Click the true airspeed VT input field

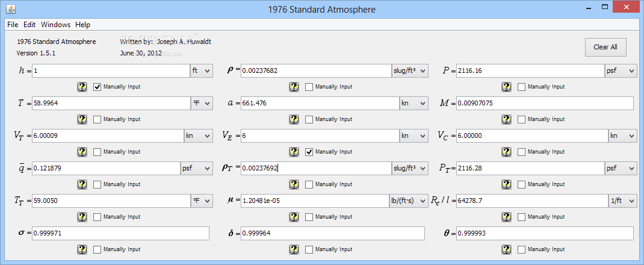(x=107, y=136)
